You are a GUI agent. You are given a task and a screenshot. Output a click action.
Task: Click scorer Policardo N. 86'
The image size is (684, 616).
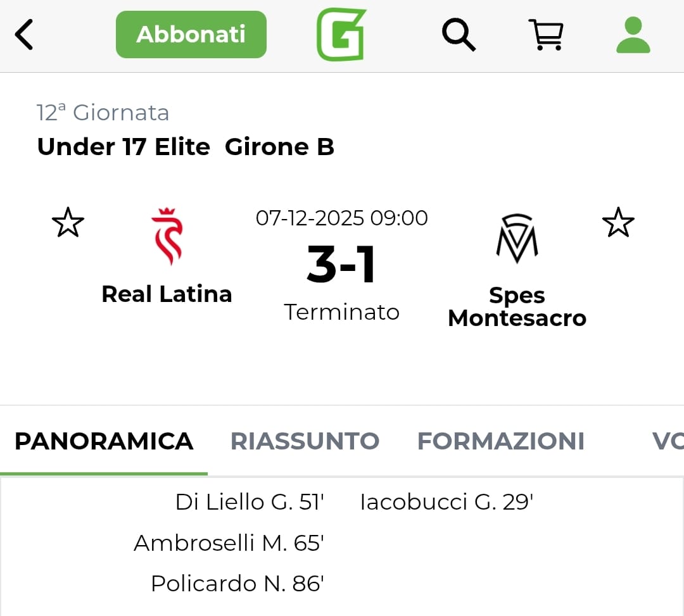point(237,584)
